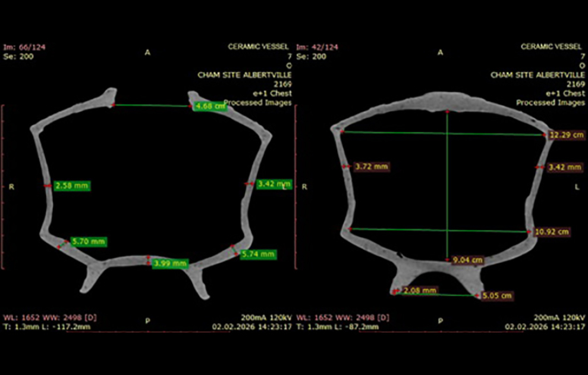Click the 10.92 cm measurement label
The image size is (588, 375).
tap(551, 232)
